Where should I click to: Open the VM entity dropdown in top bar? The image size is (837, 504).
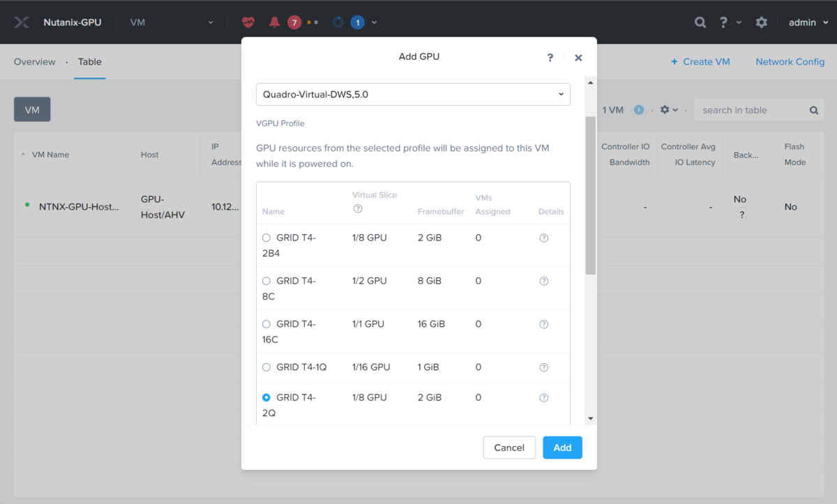(172, 22)
